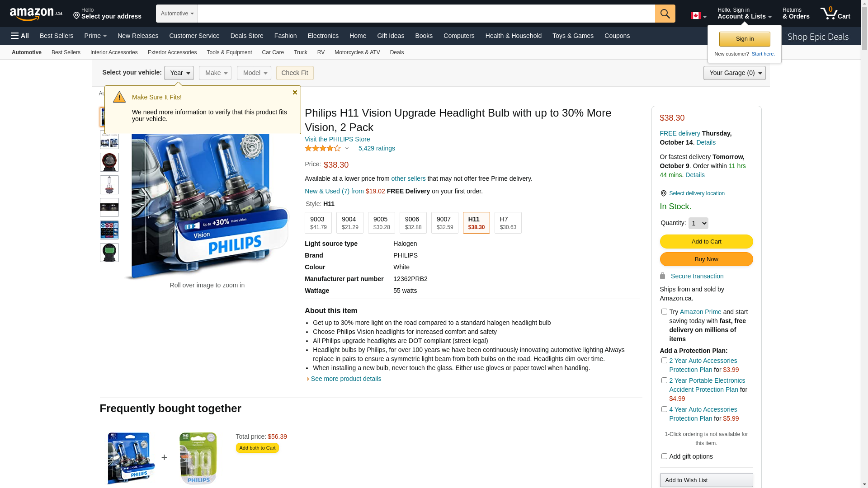Click the Amazon.ca logo
The image size is (868, 488).
click(36, 14)
